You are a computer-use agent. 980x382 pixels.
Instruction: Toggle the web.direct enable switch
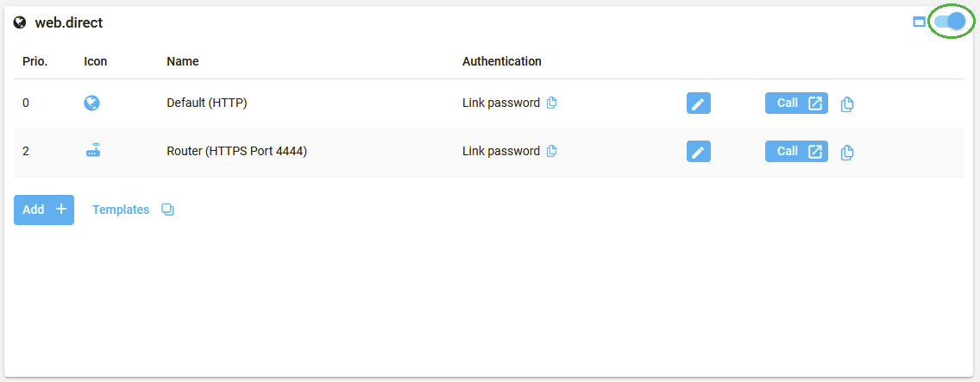coord(949,22)
